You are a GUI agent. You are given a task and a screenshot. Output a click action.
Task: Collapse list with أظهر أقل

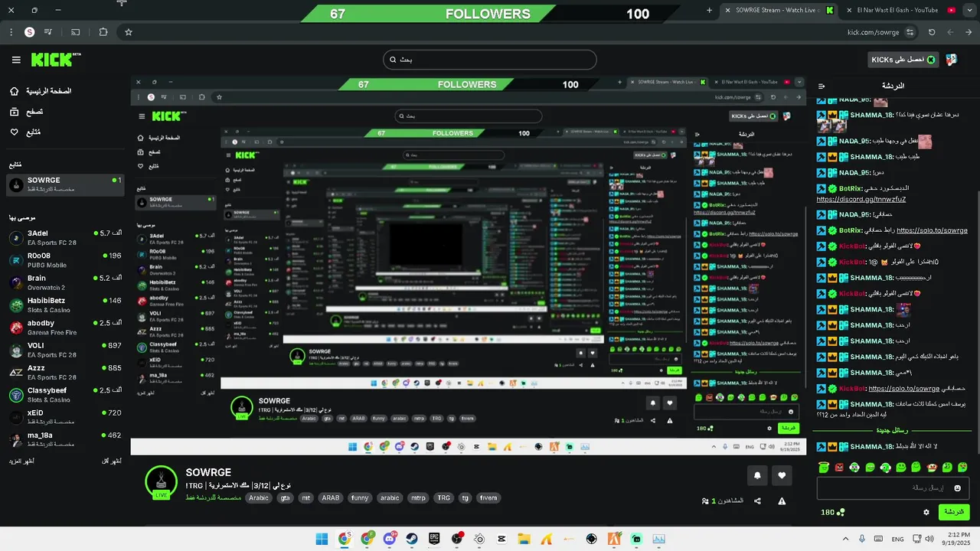[112, 461]
